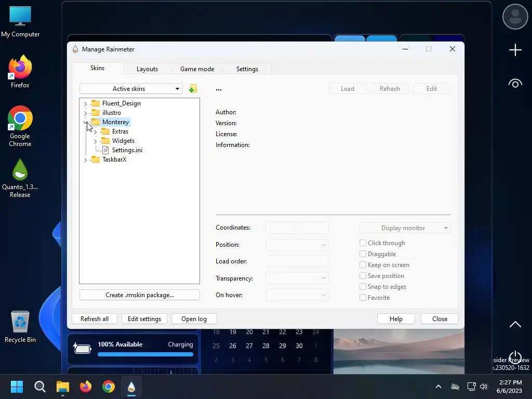Click the battery charge progress bar
Viewport: 532px width, 399px height.
145,354
